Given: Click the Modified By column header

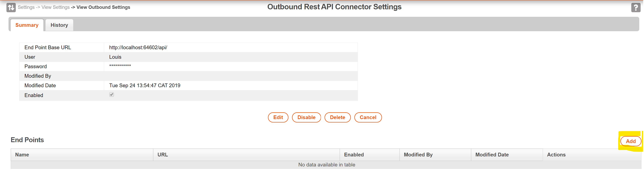Looking at the screenshot, I should click(x=418, y=155).
